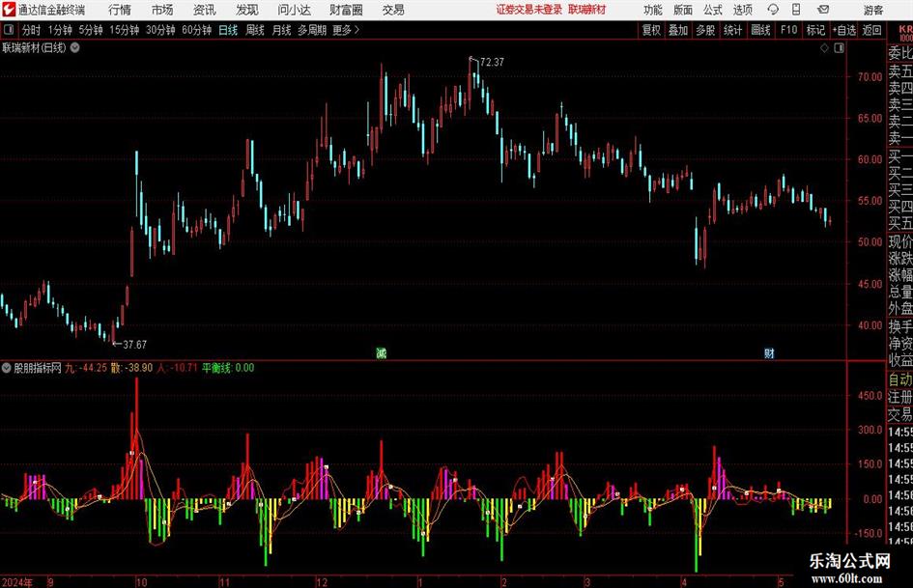Switch to the 30分钟 period tab
Image resolution: width=913 pixels, height=588 pixels.
160,30
